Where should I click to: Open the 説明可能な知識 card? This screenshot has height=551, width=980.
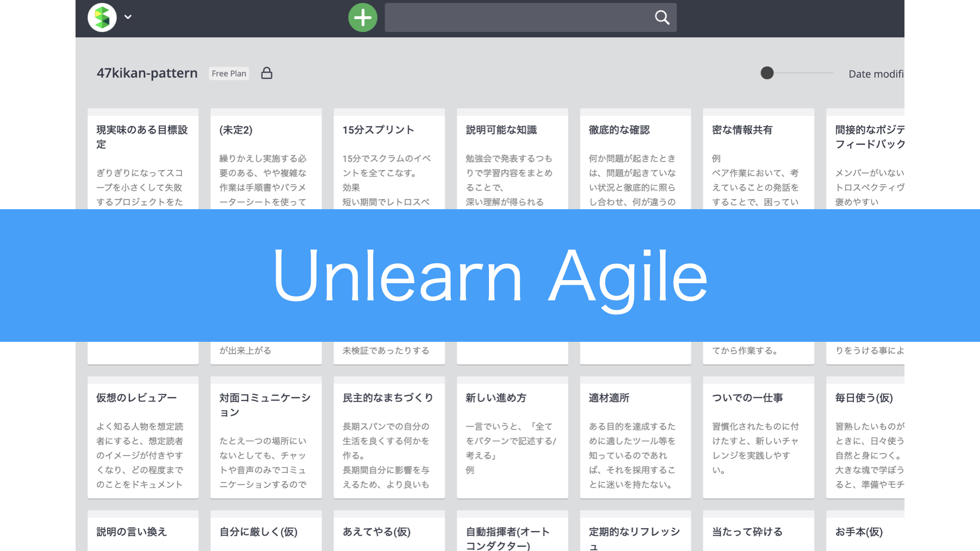512,159
